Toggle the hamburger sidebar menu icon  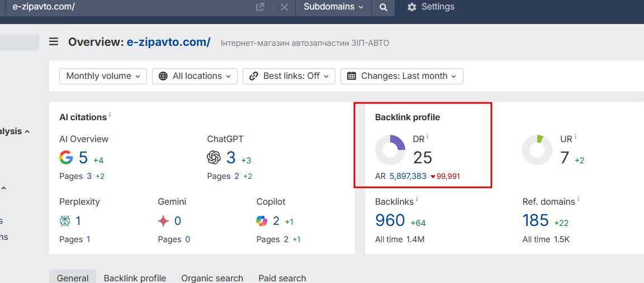pos(54,41)
